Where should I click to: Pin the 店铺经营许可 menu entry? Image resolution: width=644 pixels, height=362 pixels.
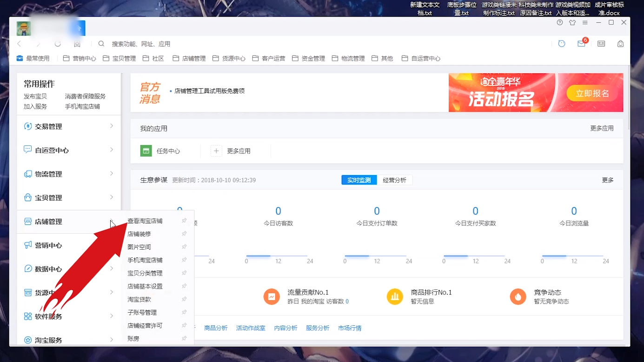tap(184, 325)
